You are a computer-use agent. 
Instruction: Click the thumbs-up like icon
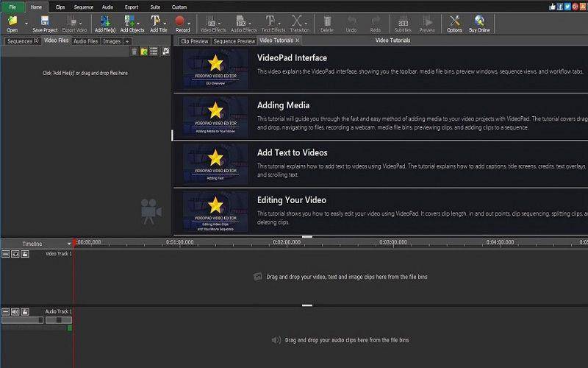(553, 7)
